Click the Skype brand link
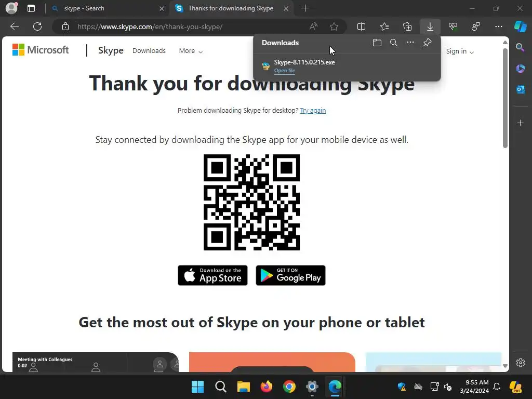 (x=111, y=50)
